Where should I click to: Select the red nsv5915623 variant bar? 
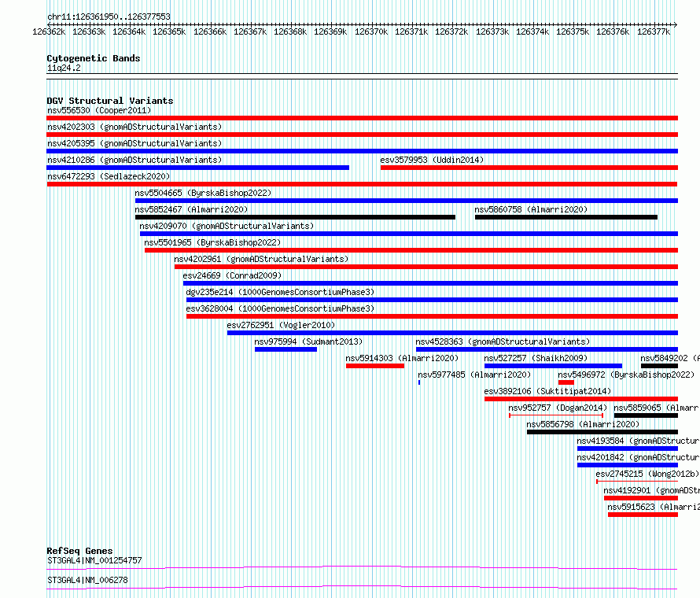tap(643, 515)
